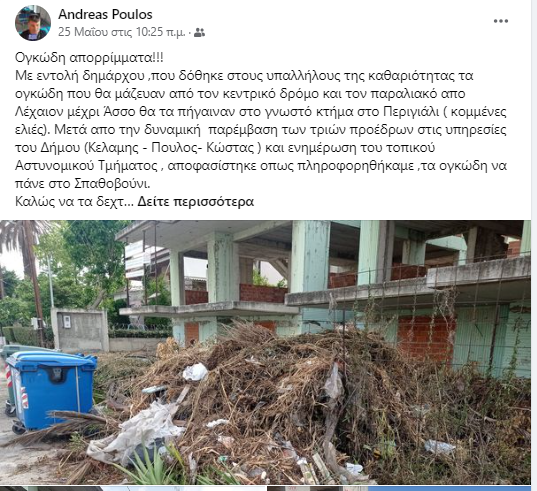Screen dimensions: 537x491
Task: Click the white plastic bag on the debris
Action: pyautogui.click(x=195, y=372)
